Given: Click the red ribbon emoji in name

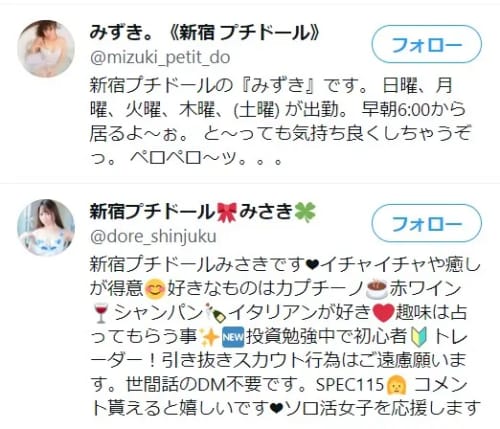Looking at the screenshot, I should click(227, 212).
